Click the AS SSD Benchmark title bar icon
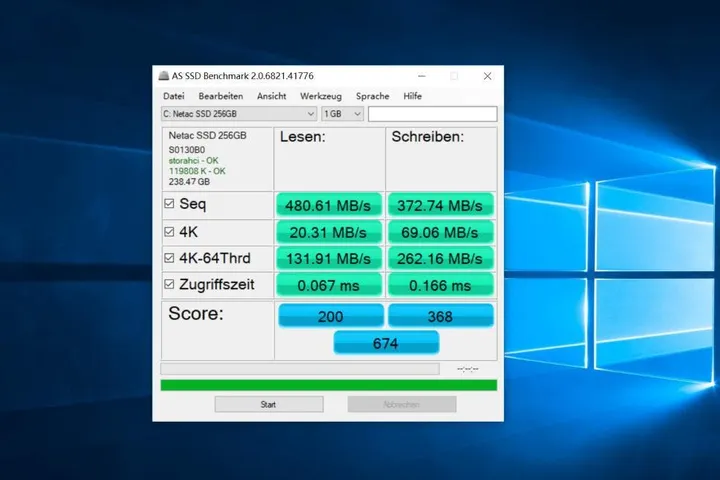720x480 pixels. pyautogui.click(x=164, y=76)
